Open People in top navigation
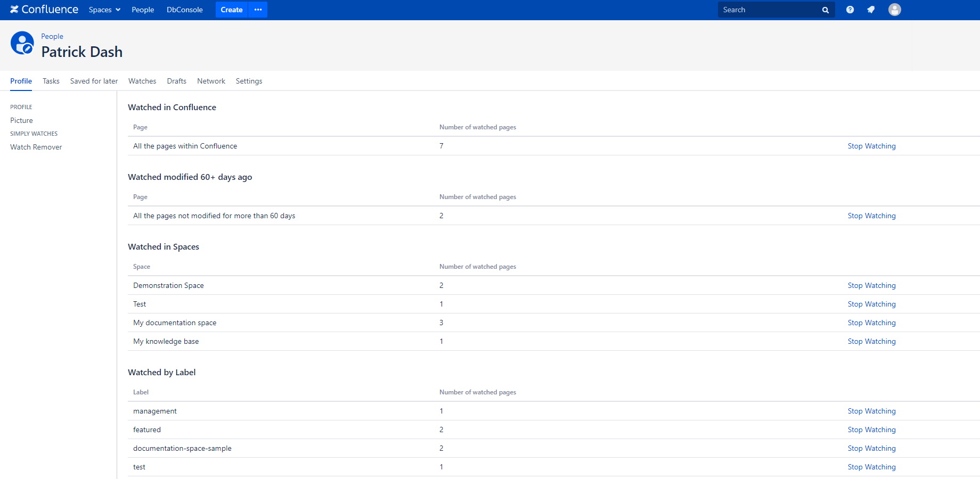Image resolution: width=980 pixels, height=479 pixels. tap(143, 10)
